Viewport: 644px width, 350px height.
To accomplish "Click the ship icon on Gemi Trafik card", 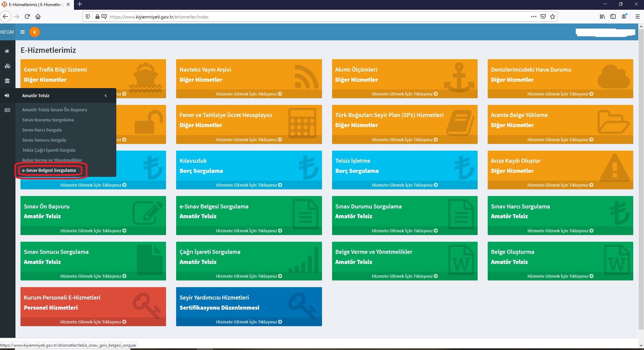I will coord(146,78).
